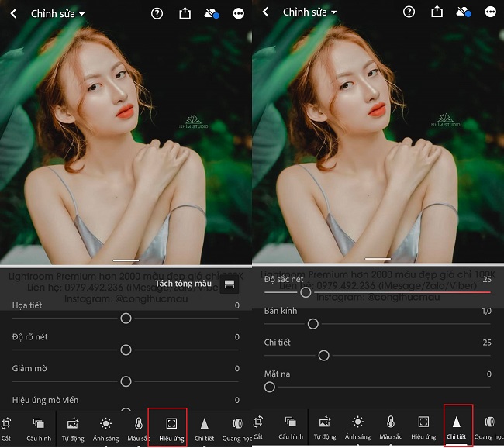Select Cắt crop tool on left screen
504x448 pixels.
click(x=6, y=429)
